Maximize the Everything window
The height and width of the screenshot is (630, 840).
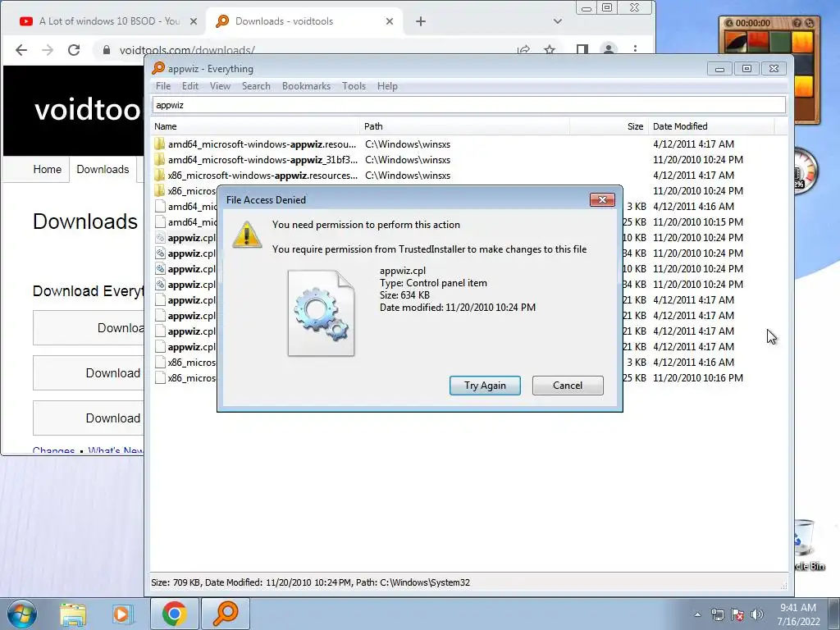[x=746, y=69]
